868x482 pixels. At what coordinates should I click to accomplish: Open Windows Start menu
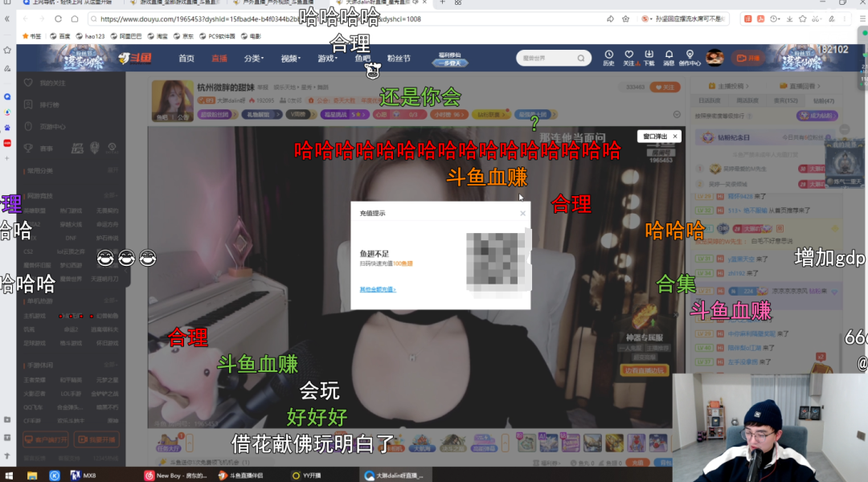coord(8,476)
